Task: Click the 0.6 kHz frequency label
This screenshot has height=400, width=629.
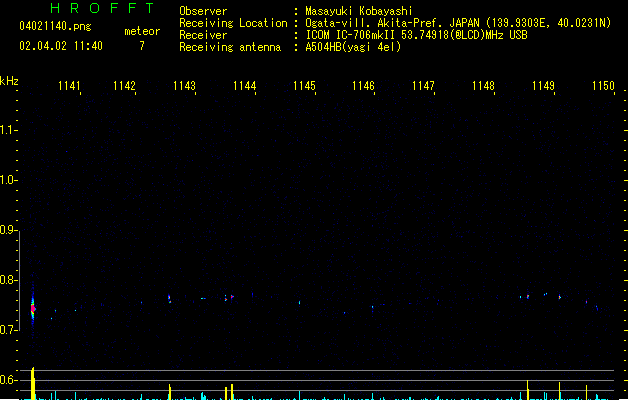Action: [7, 380]
